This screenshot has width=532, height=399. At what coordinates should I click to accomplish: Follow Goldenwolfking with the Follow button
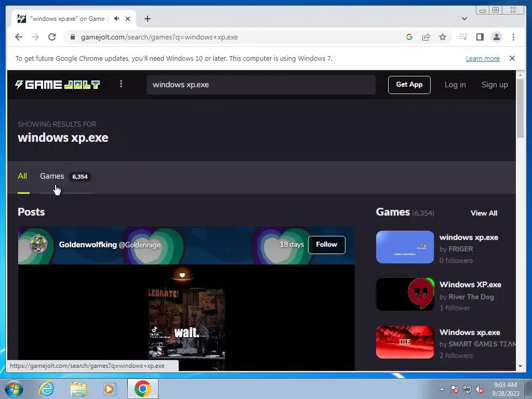326,245
